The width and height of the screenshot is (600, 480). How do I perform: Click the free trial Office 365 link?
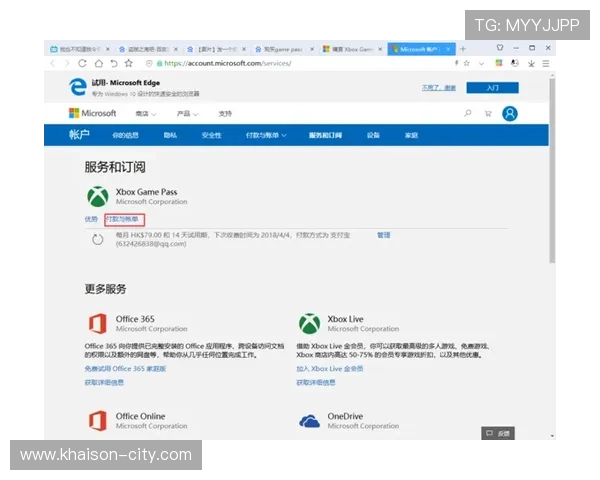125,369
